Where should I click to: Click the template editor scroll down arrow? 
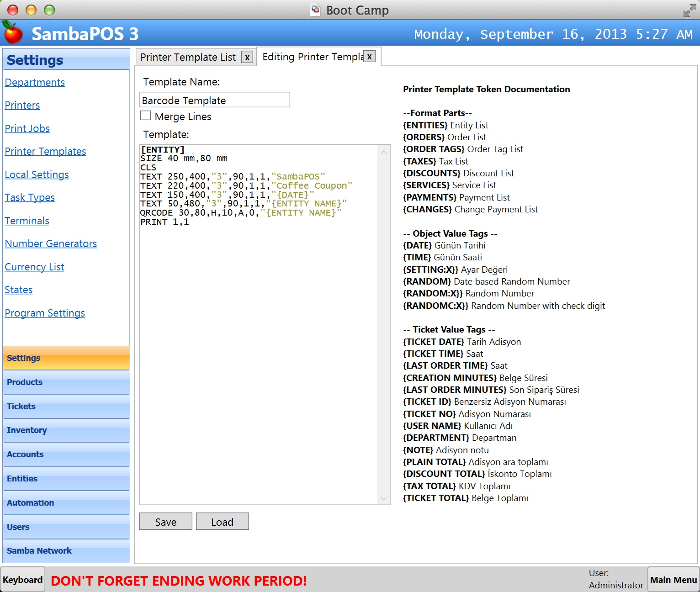pyautogui.click(x=384, y=498)
